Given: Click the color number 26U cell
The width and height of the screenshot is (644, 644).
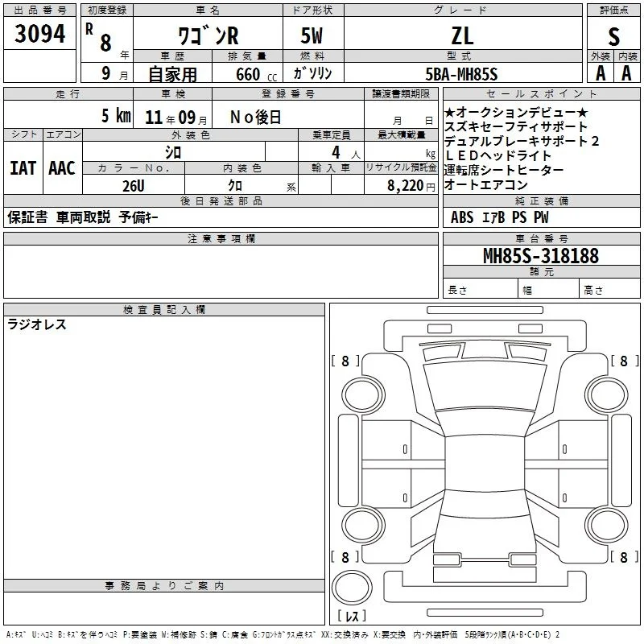Looking at the screenshot, I should [134, 186].
